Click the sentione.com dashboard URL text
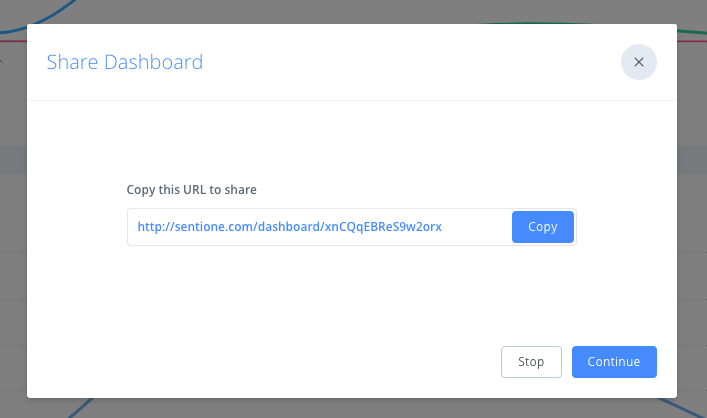The image size is (707, 418). [289, 227]
